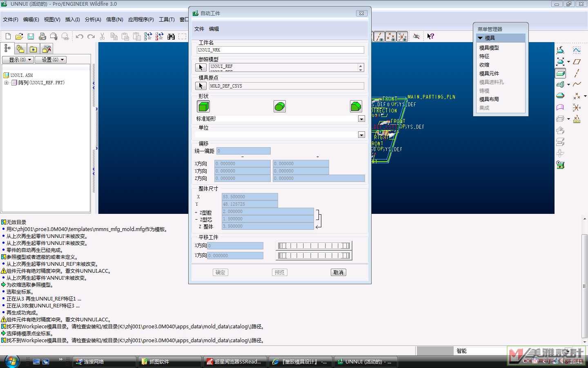Click the 预览 preview button
588x368 pixels.
click(x=280, y=272)
